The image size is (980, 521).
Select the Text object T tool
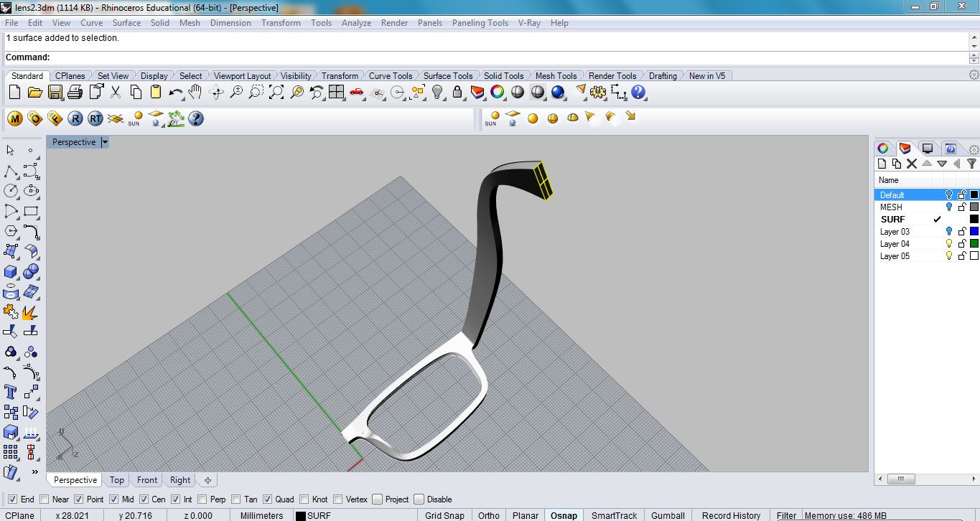[11, 392]
